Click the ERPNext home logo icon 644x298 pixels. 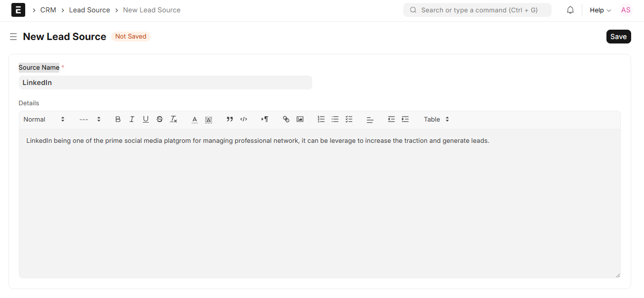pos(18,10)
